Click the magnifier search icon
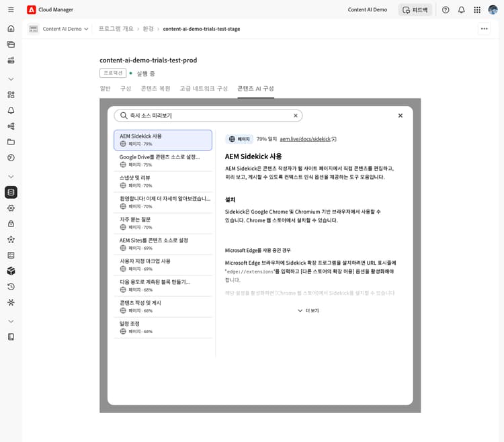504x442 pixels. tap(124, 116)
